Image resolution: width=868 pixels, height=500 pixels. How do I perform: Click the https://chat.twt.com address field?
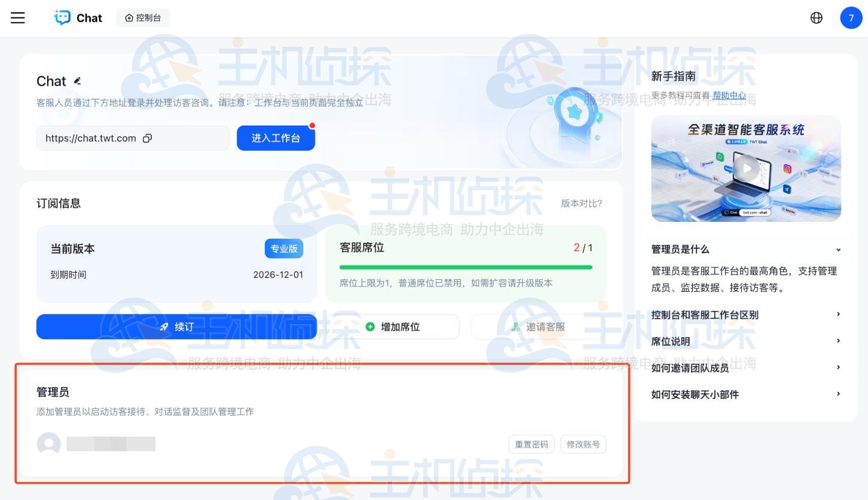coord(133,138)
